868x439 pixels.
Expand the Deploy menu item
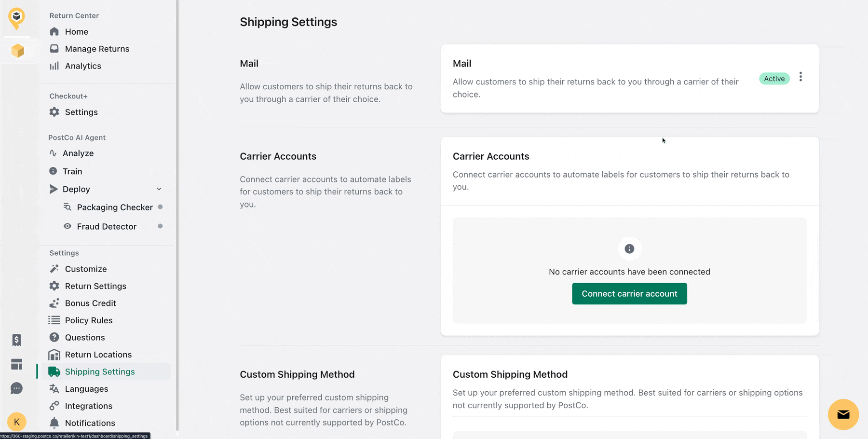pyautogui.click(x=76, y=189)
